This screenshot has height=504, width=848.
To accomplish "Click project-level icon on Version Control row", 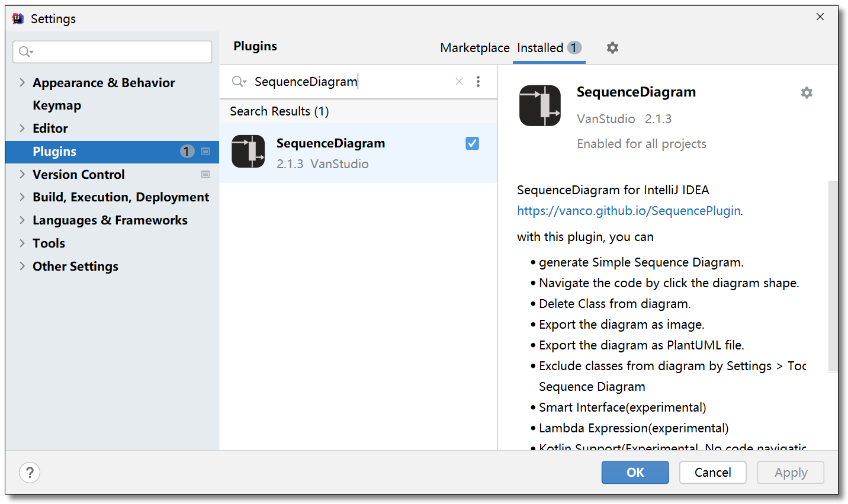I will coord(205,175).
